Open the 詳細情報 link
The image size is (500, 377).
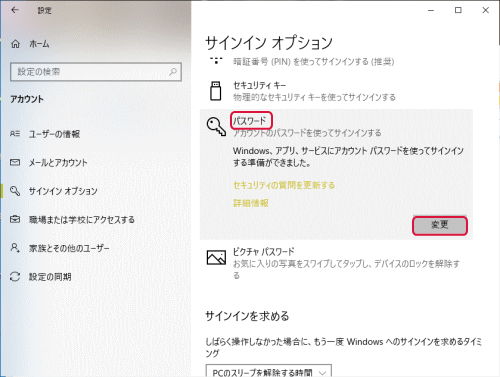[x=251, y=203]
